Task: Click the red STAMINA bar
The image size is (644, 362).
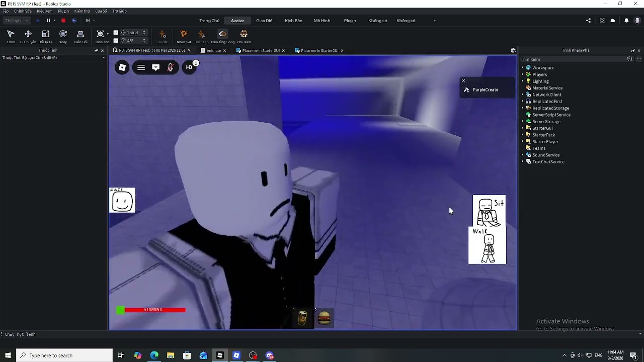Action: coord(155,310)
